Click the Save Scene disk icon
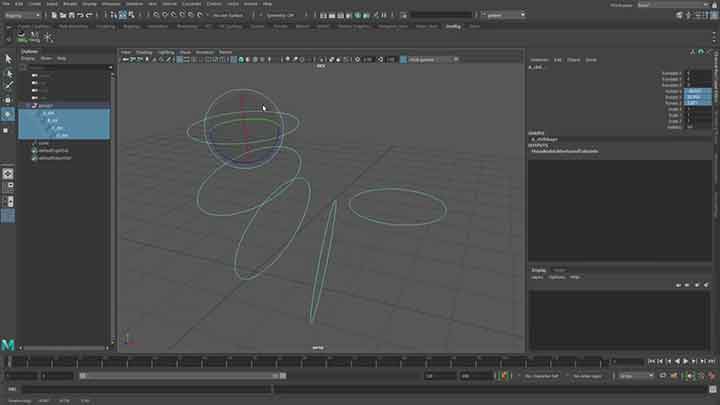The image size is (720, 405). point(72,15)
